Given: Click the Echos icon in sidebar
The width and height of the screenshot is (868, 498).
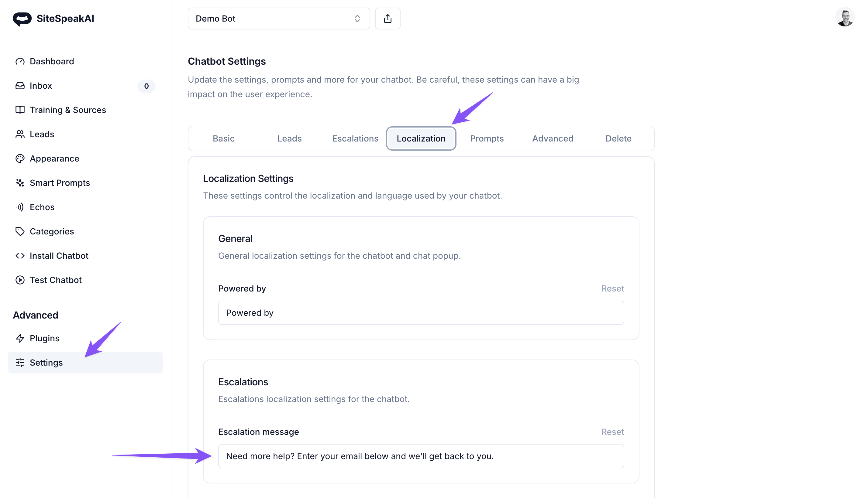Looking at the screenshot, I should coord(20,207).
